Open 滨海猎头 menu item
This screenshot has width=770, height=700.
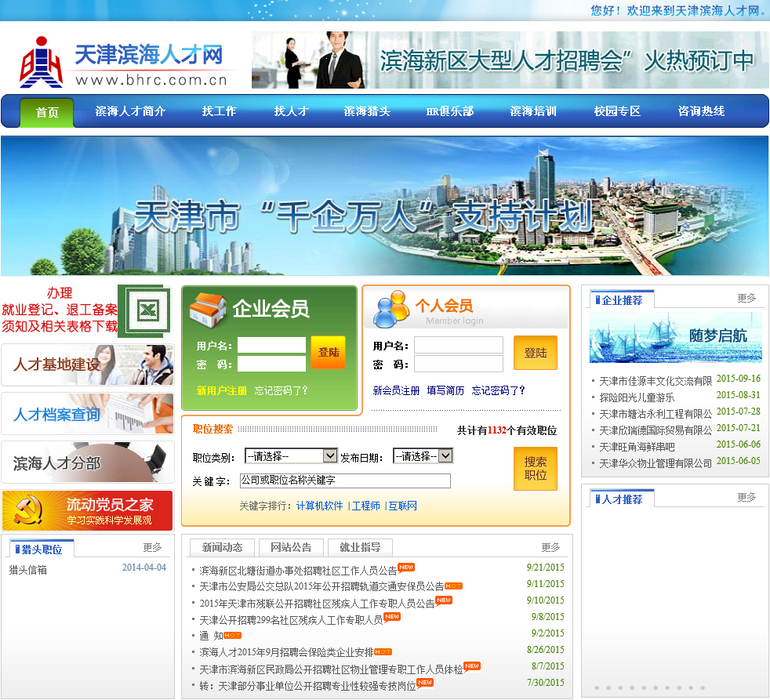pos(367,111)
